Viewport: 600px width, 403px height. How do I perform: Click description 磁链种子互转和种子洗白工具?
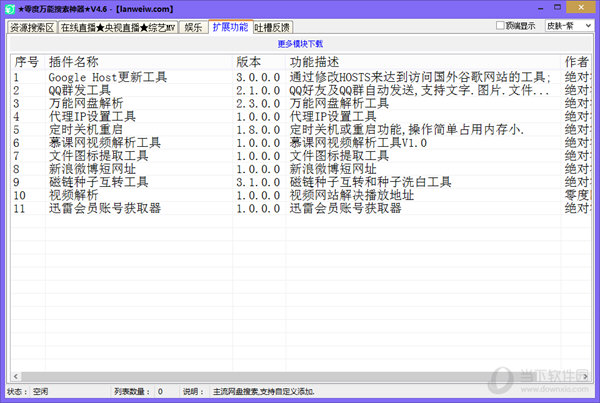pos(370,182)
